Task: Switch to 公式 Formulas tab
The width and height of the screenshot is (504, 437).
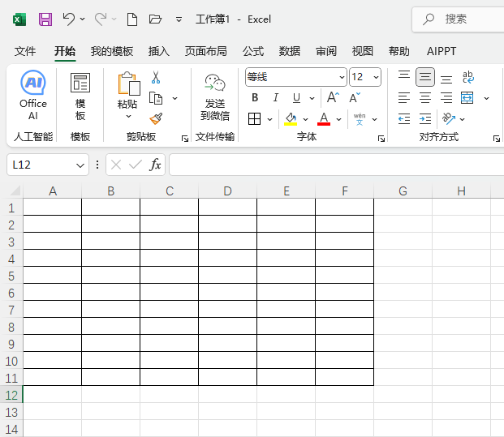Action: pos(253,51)
